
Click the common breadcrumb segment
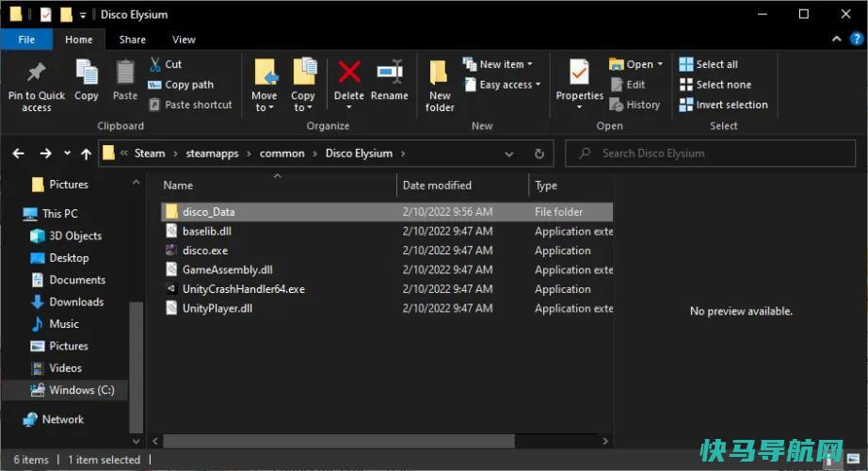281,154
